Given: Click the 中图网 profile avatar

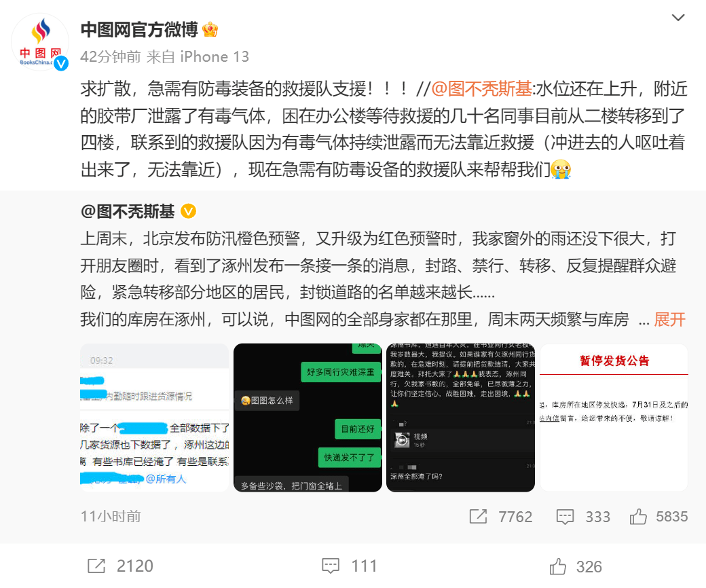Looking at the screenshot, I should (x=40, y=42).
